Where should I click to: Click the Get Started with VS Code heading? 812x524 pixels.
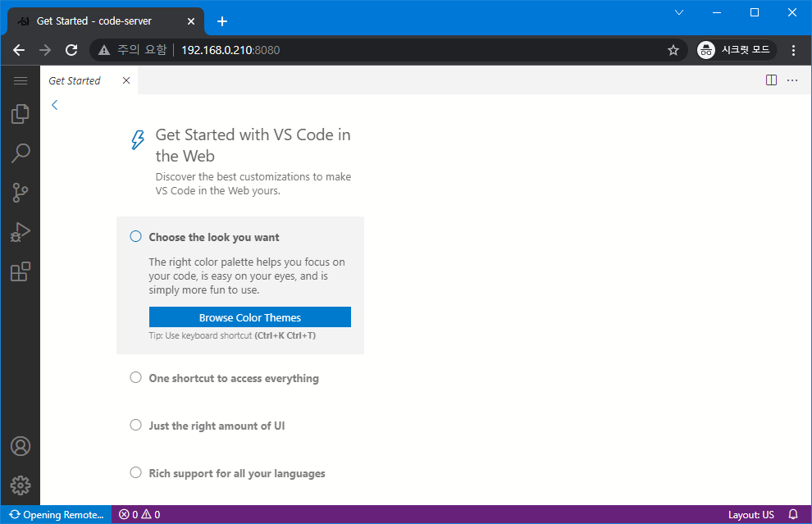[x=253, y=145]
